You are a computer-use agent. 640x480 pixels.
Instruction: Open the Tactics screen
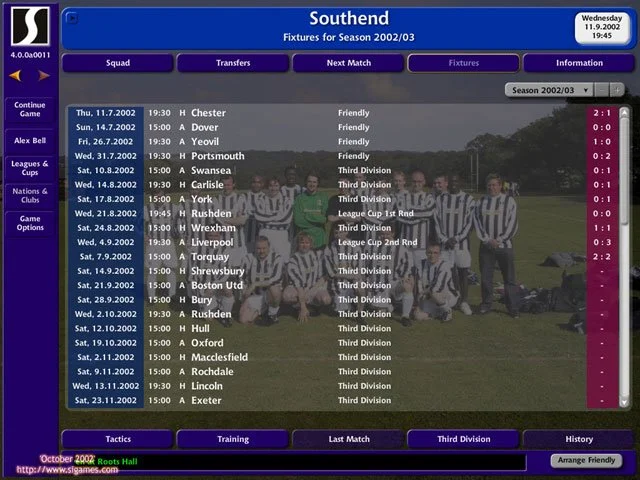pyautogui.click(x=118, y=439)
